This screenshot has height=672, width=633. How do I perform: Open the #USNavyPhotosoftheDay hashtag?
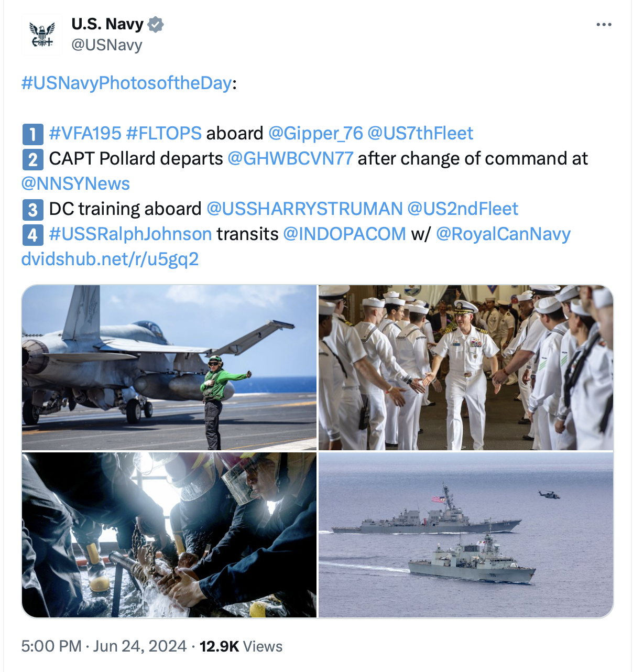126,83
